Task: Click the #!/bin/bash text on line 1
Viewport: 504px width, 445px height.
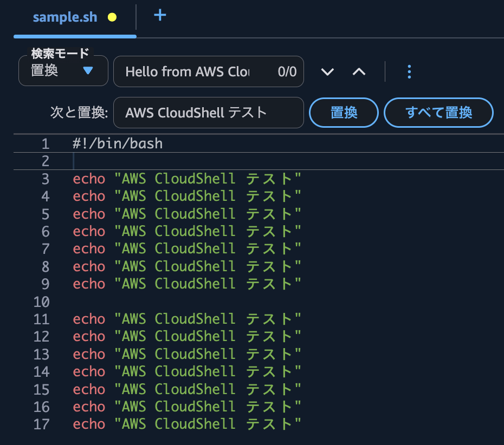Action: (x=118, y=143)
